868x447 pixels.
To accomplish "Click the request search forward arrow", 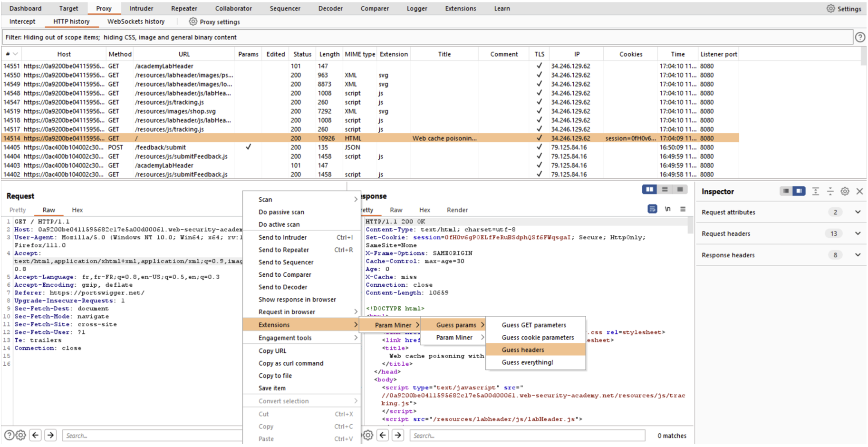I will [x=50, y=435].
